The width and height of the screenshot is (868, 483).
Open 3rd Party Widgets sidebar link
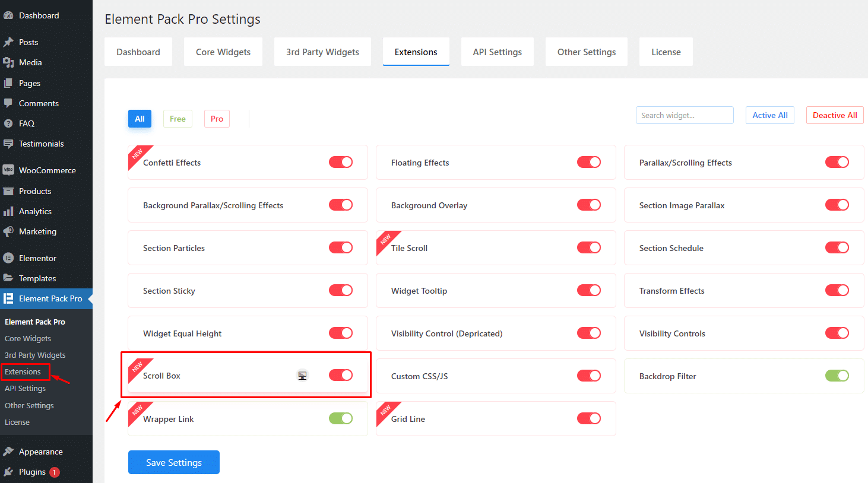(35, 355)
